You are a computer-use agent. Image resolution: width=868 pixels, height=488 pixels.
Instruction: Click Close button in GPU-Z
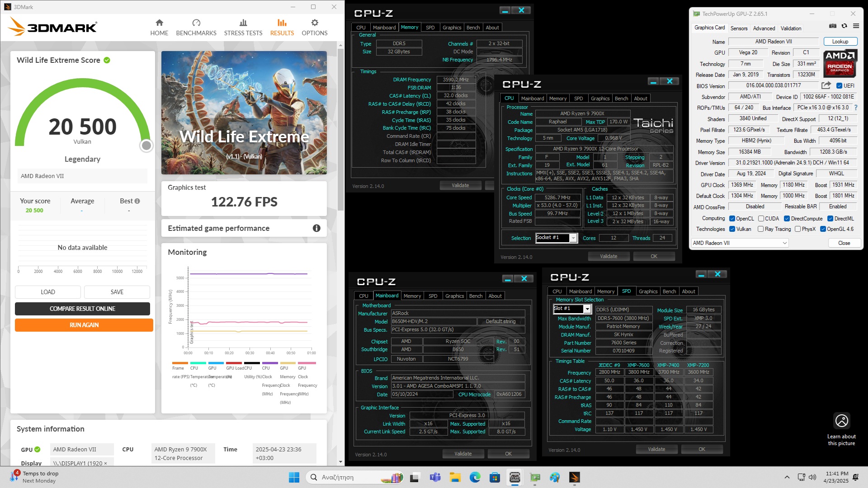point(844,243)
